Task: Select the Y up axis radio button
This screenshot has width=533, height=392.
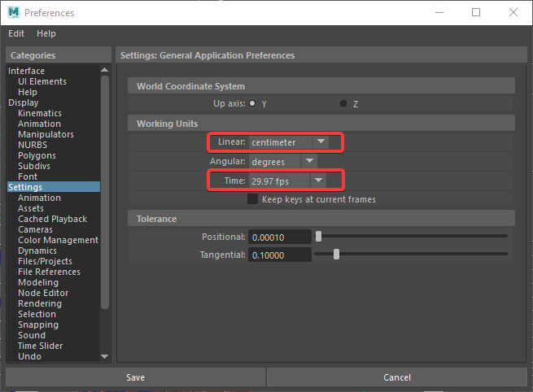Action: pos(252,103)
